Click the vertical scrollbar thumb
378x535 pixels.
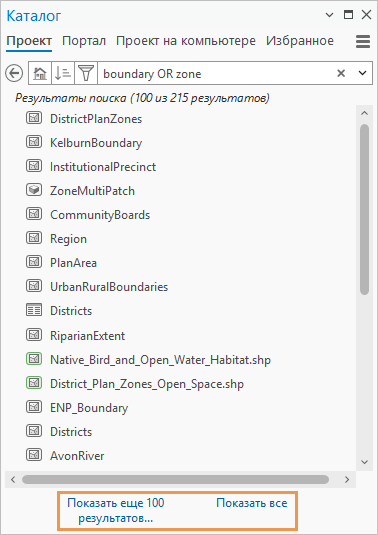(364, 209)
